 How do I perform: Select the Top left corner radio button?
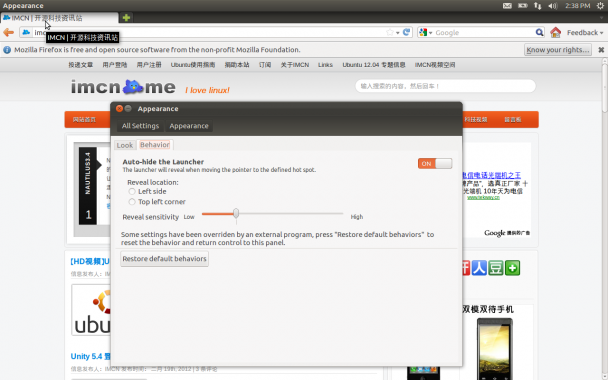pyautogui.click(x=132, y=202)
